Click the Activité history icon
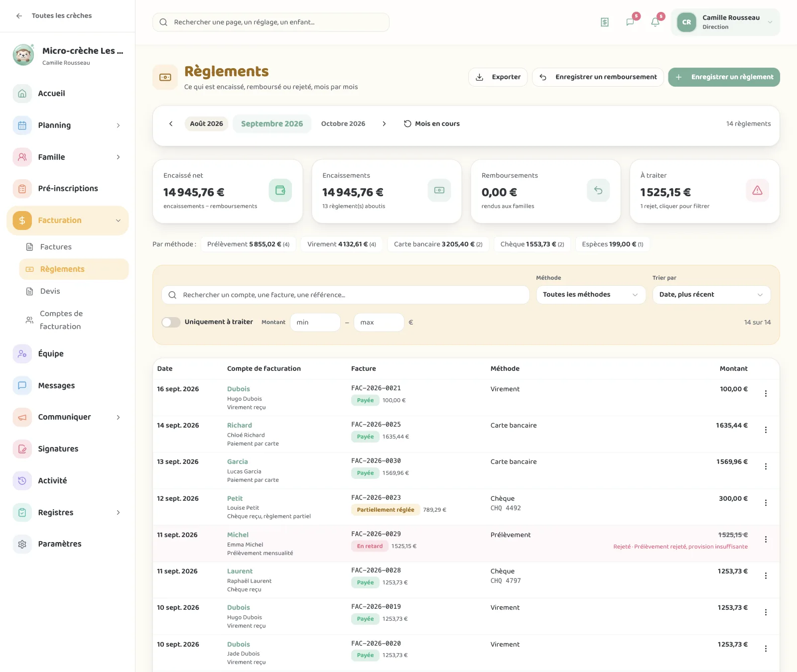797x672 pixels. (22, 481)
